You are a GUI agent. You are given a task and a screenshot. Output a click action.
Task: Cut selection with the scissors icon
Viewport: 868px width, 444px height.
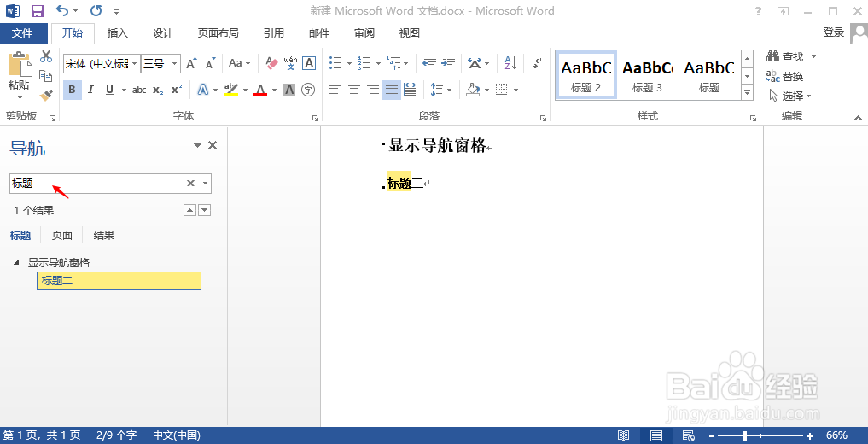click(46, 56)
